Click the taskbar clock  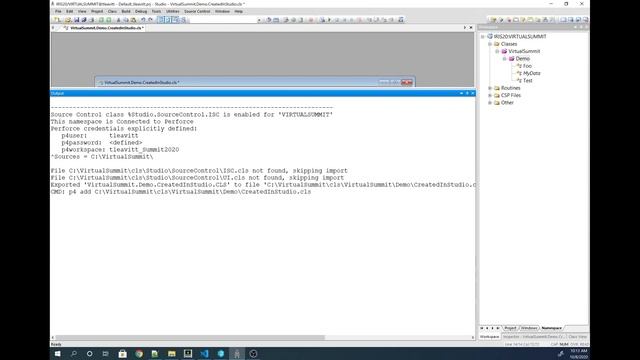(x=579, y=354)
